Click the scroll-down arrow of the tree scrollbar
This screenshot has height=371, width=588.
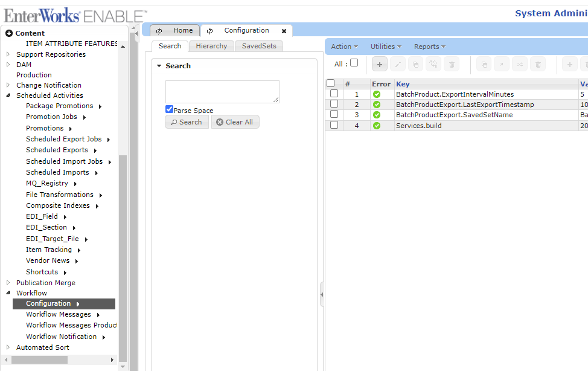click(x=123, y=367)
